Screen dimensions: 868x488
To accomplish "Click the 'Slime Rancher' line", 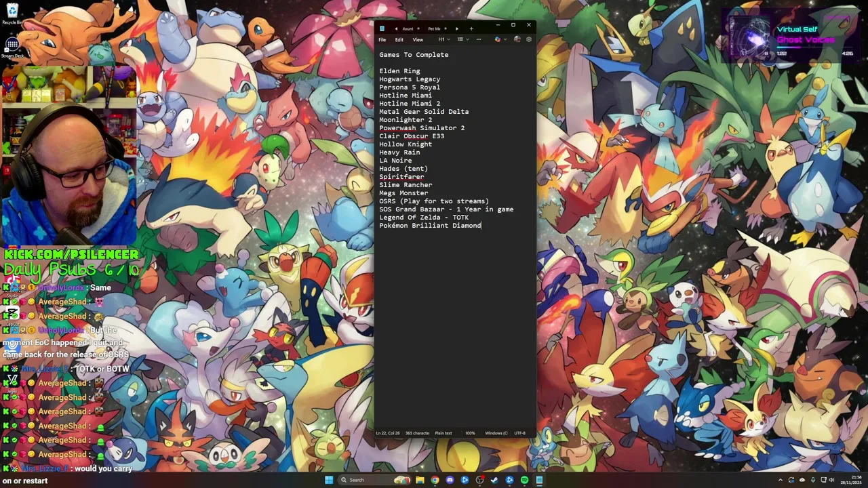I will pos(406,185).
